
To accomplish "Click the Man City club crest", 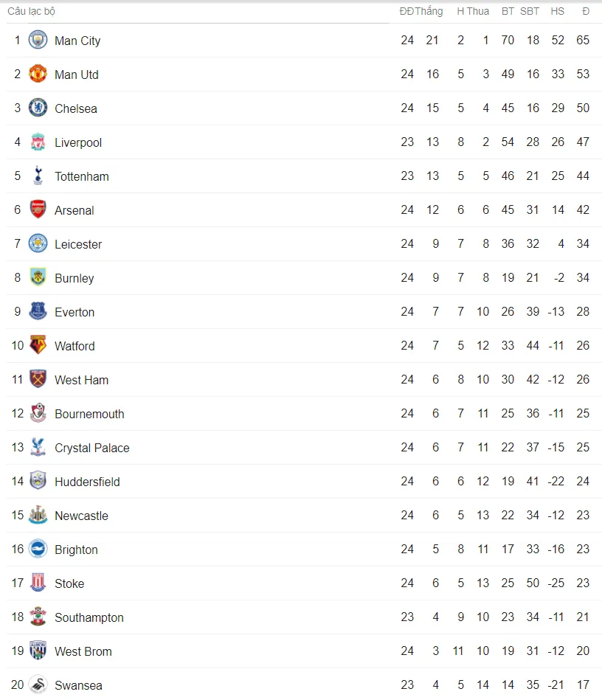I will 38,40.
